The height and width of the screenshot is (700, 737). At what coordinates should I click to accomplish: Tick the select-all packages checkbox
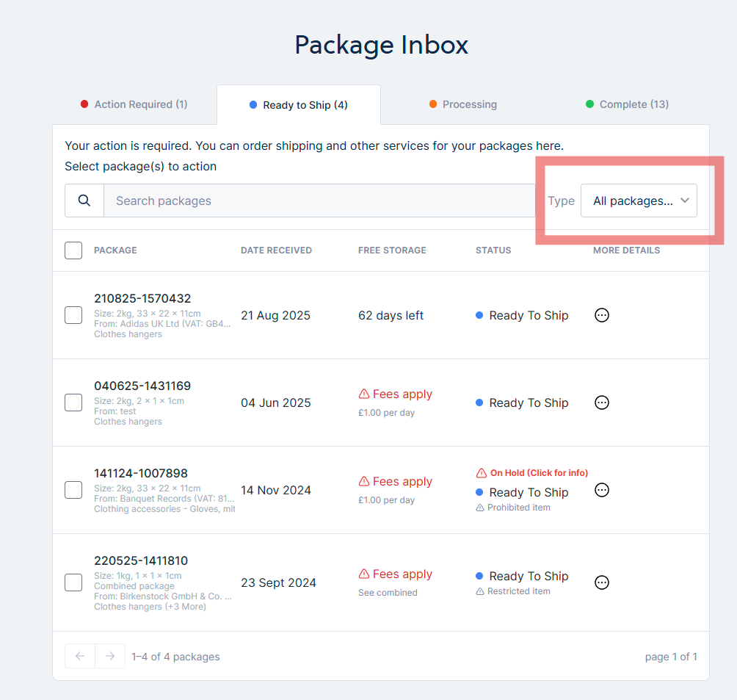[73, 250]
